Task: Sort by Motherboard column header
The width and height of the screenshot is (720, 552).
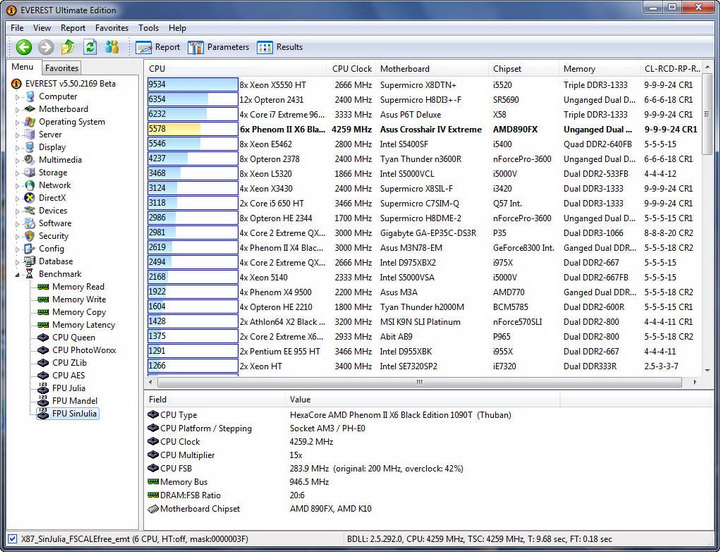Action: pos(432,68)
